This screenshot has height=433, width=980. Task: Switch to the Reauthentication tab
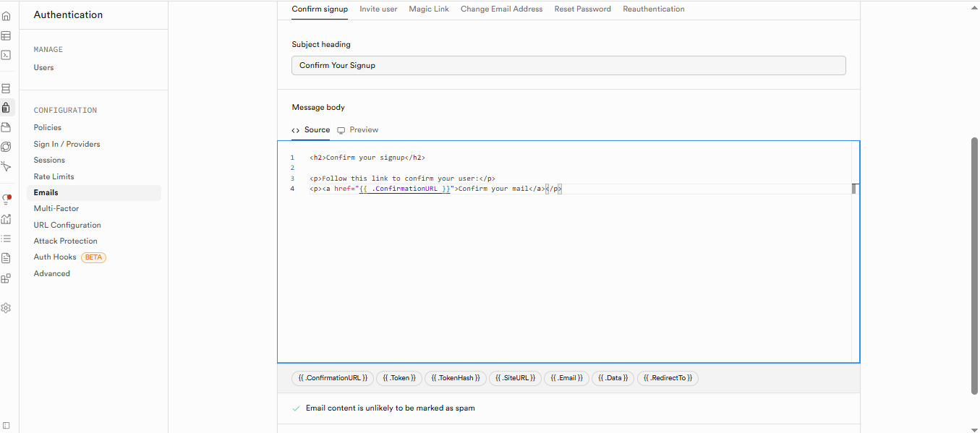coord(654,9)
